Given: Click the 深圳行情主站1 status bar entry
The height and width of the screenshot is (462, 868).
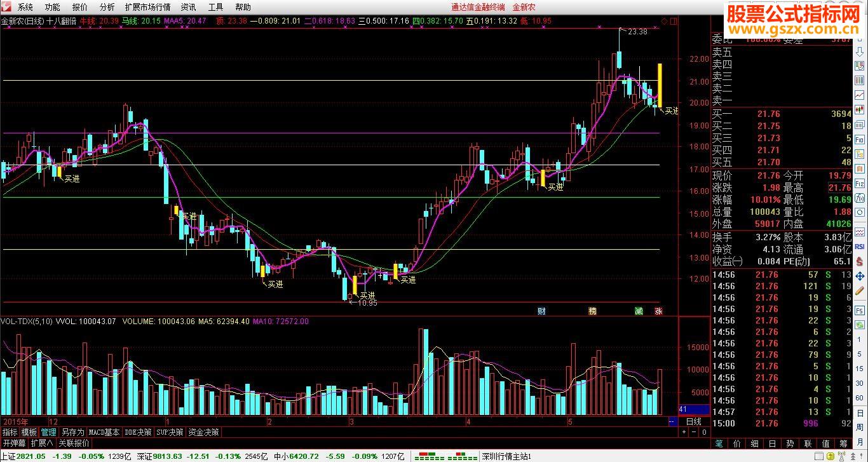Looking at the screenshot, I should click(x=506, y=456).
